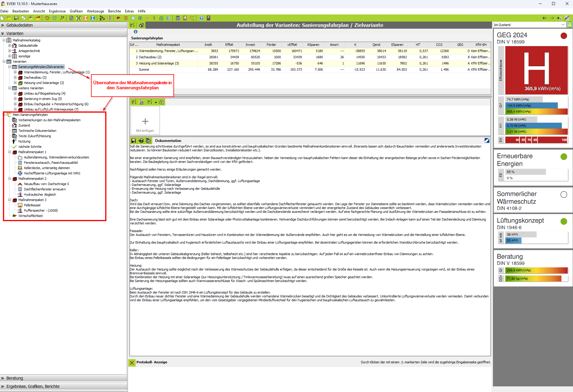Open the Werkzeuge menu
Screen dimensions: 573x392
pos(95,11)
